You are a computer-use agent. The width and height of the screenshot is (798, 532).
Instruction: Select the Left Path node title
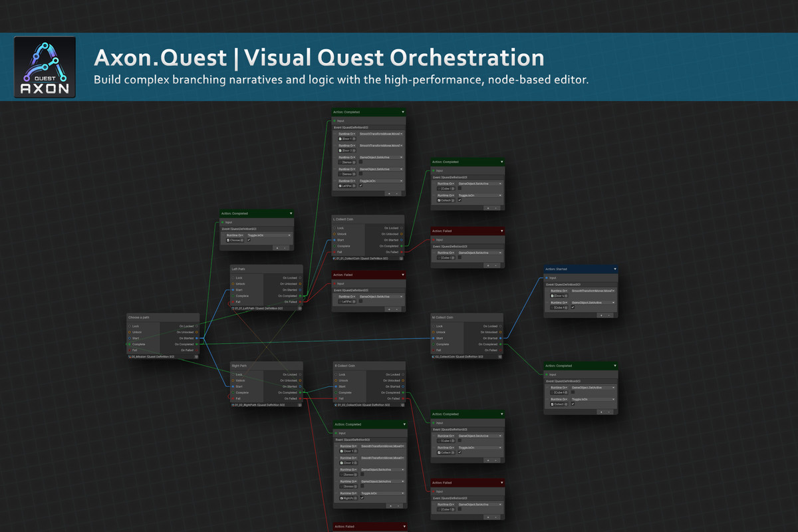click(x=238, y=269)
